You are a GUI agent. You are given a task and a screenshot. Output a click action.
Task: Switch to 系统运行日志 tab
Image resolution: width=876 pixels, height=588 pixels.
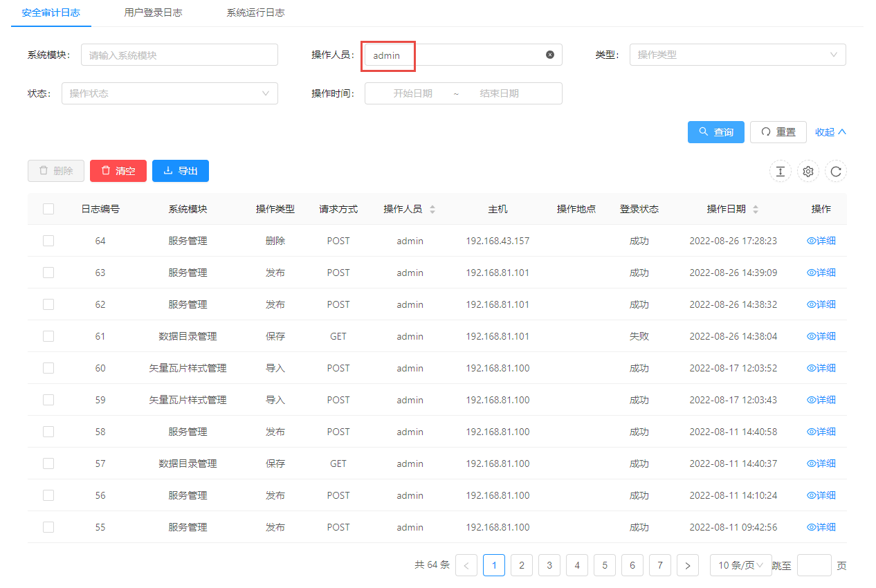click(255, 12)
